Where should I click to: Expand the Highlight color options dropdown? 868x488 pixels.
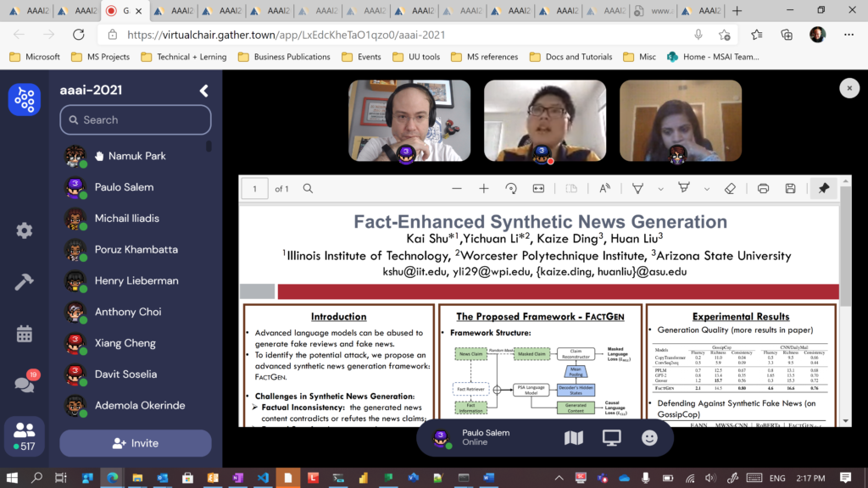tap(707, 189)
